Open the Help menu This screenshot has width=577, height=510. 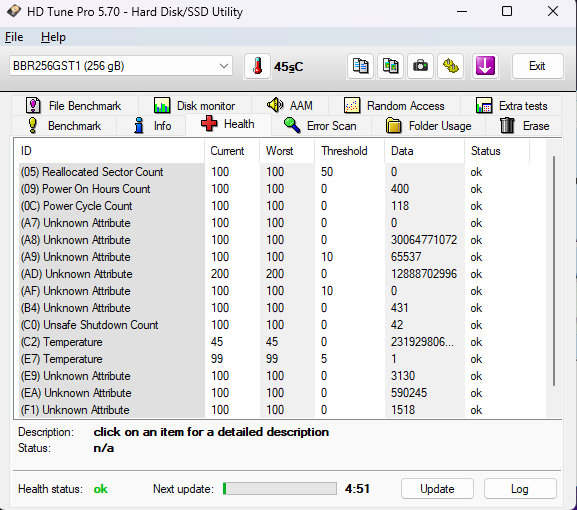coord(53,37)
